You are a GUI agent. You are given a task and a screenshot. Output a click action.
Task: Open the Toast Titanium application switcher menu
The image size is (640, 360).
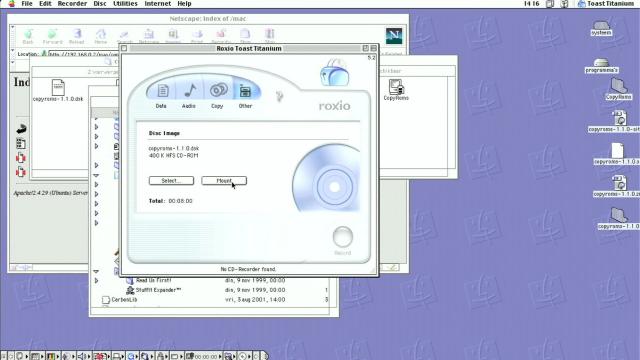point(606,4)
